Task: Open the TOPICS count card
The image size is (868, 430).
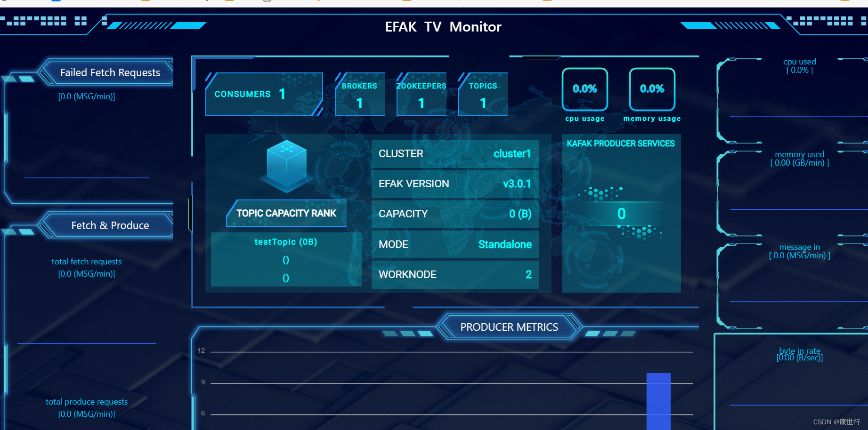Action: point(483,94)
